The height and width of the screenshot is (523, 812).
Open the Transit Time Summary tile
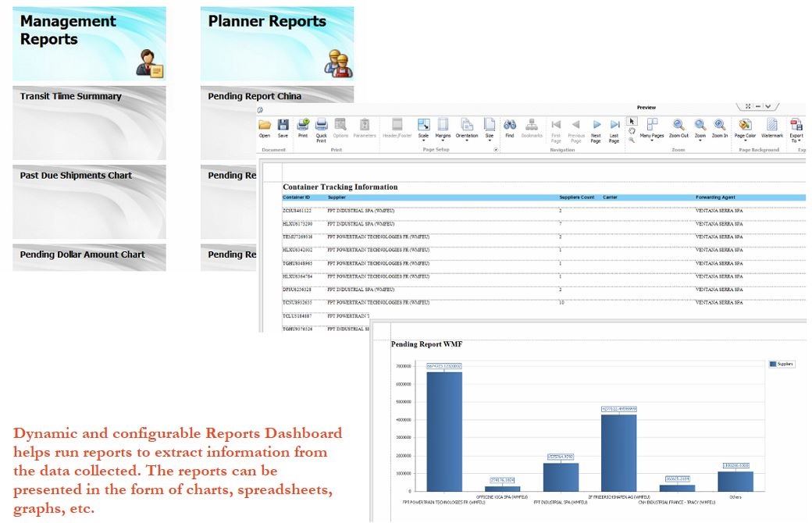(89, 123)
